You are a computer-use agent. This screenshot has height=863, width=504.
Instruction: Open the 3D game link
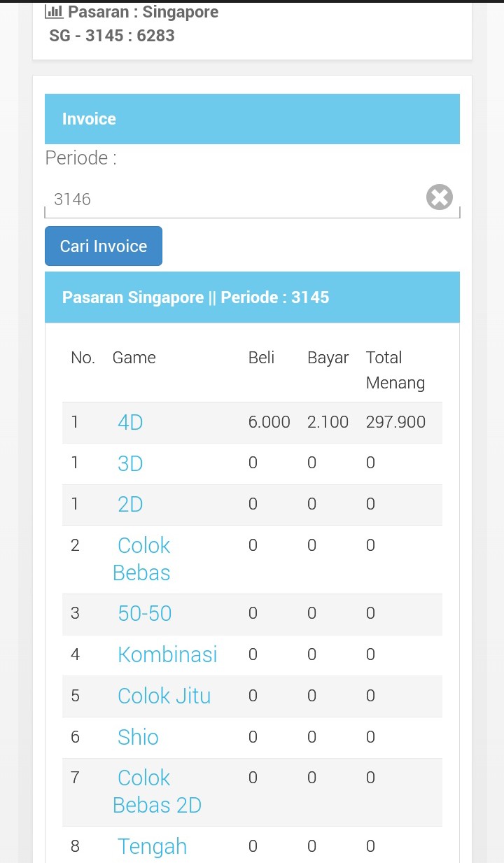click(130, 463)
